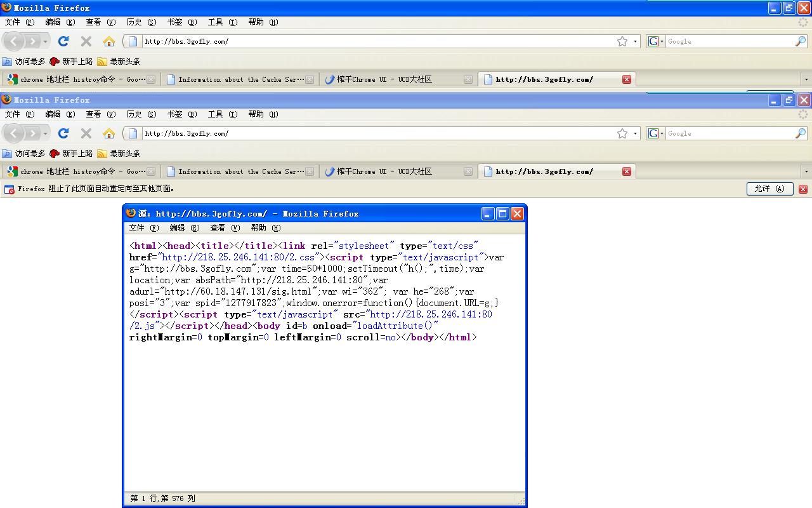Open 工具 menu in topmost Firefox window

[223, 22]
